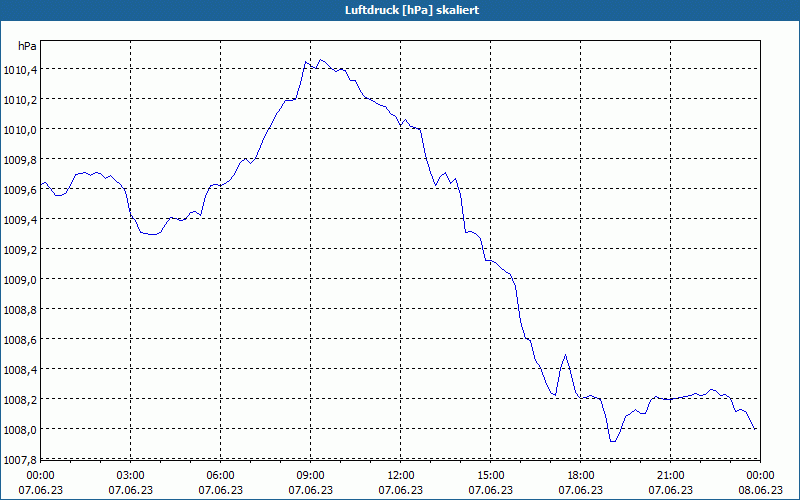The image size is (800, 500).
Task: Click the chart title 'Luftdruck [hPa] skaliert'
Action: tap(412, 10)
